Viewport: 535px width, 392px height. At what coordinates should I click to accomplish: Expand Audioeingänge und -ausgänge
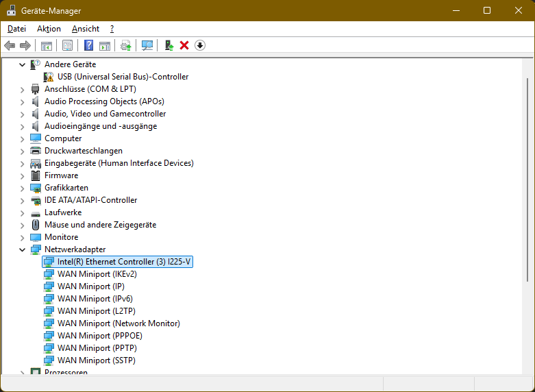(23, 126)
